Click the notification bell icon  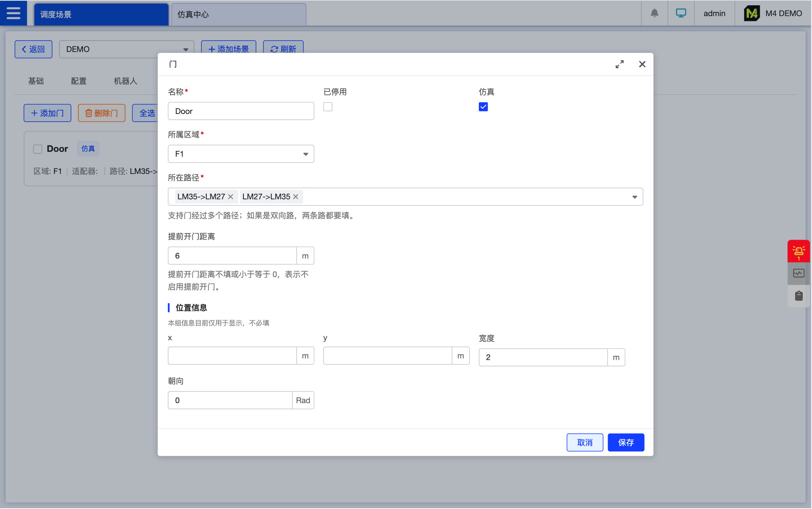tap(654, 13)
